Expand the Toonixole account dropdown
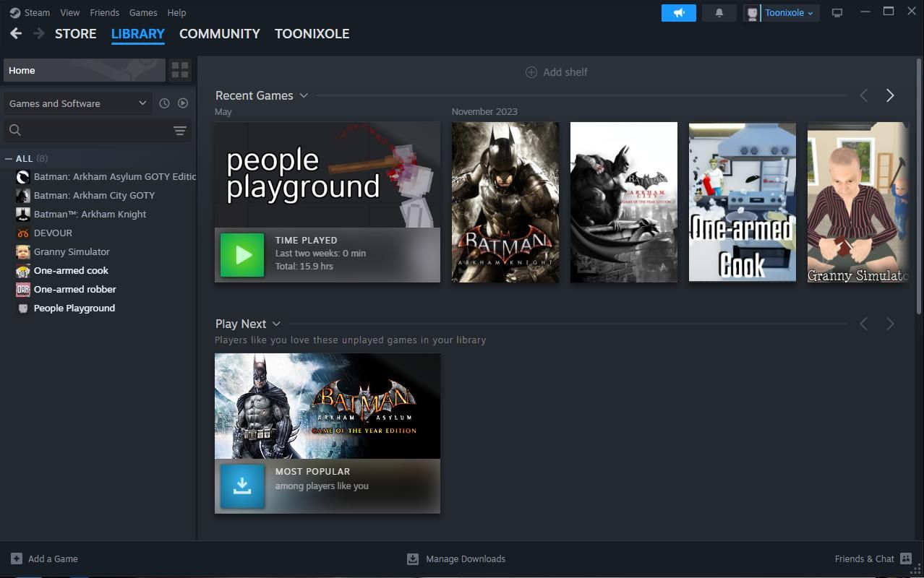Image resolution: width=924 pixels, height=578 pixels. coord(790,13)
